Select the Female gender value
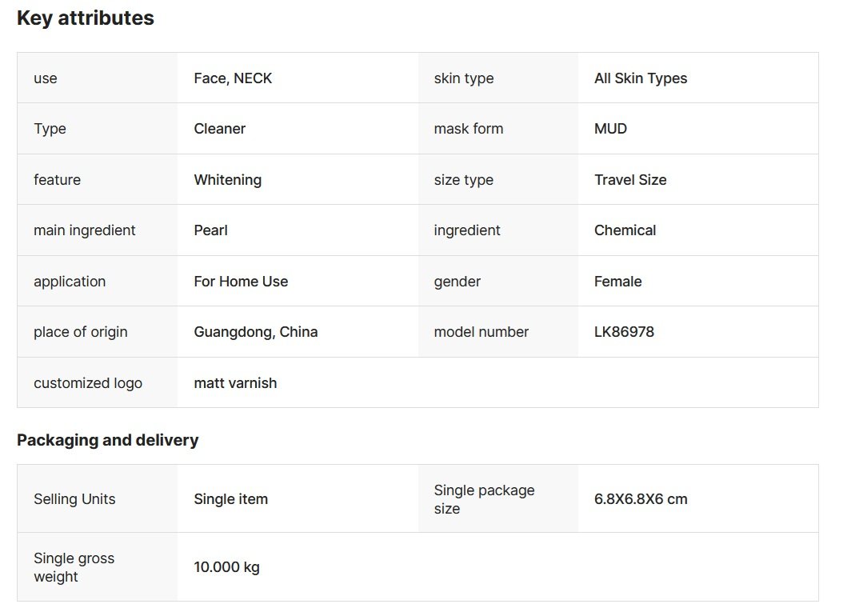The image size is (843, 616). [x=618, y=282]
